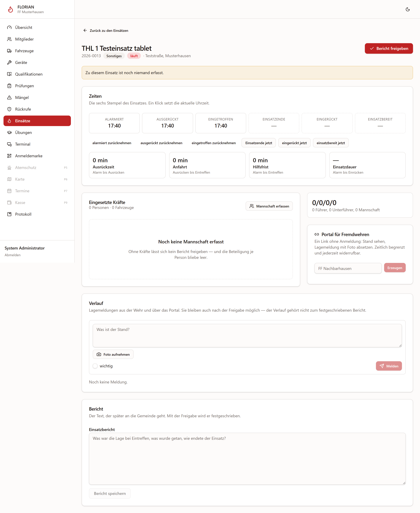
Task: Click Abmelden link
Action: click(13, 255)
